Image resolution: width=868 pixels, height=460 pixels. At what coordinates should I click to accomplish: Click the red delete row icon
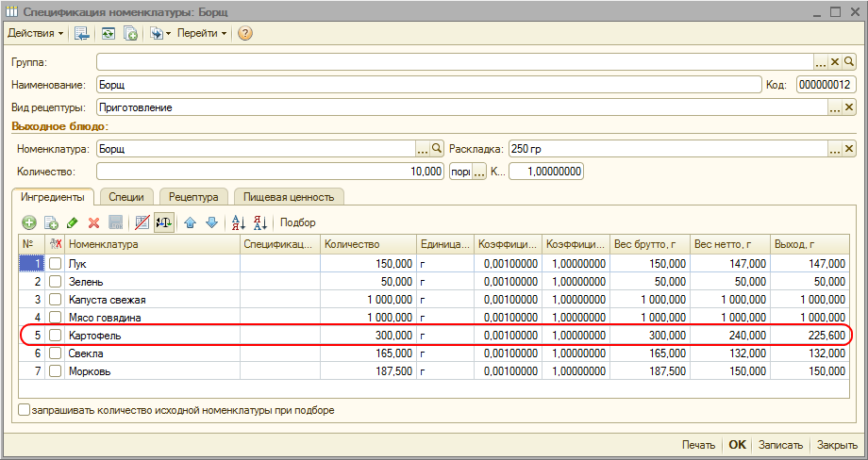93,222
